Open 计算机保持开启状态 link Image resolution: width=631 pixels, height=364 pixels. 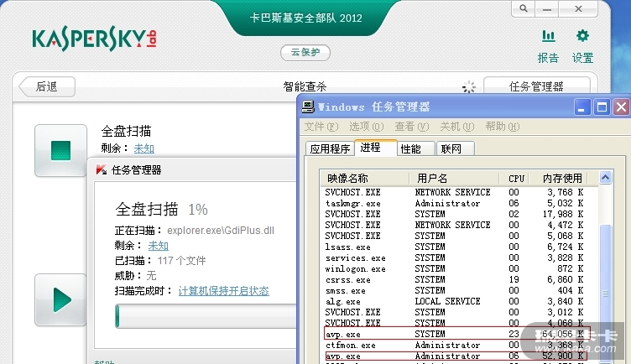224,291
